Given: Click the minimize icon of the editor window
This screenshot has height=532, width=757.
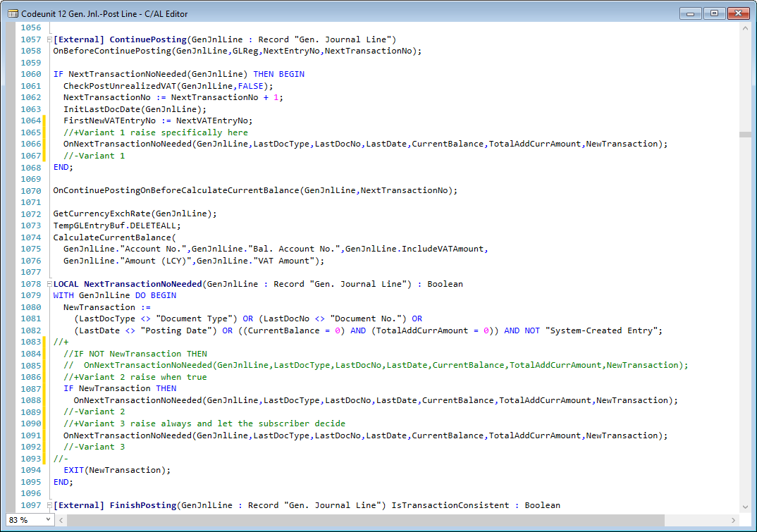Looking at the screenshot, I should point(691,13).
